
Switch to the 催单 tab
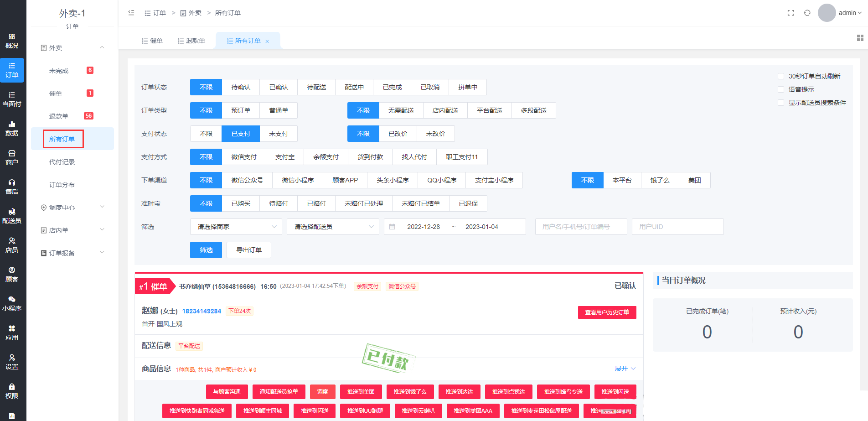pos(152,41)
